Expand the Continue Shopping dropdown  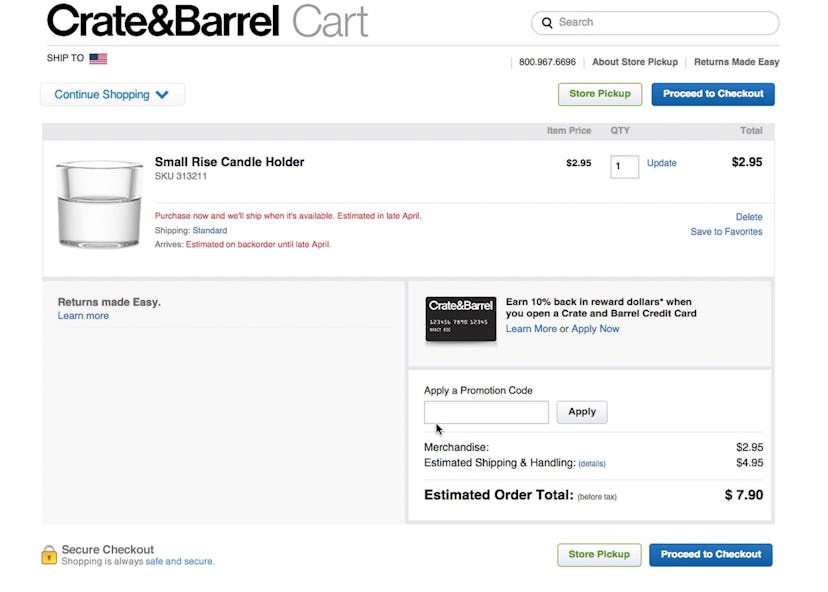[x=112, y=94]
